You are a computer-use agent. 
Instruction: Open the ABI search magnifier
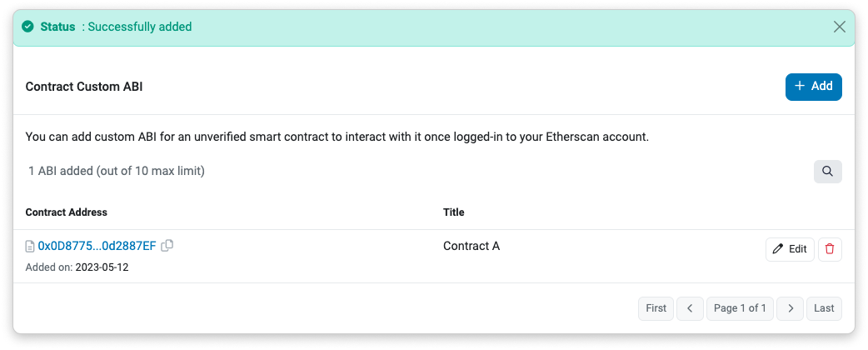[827, 171]
